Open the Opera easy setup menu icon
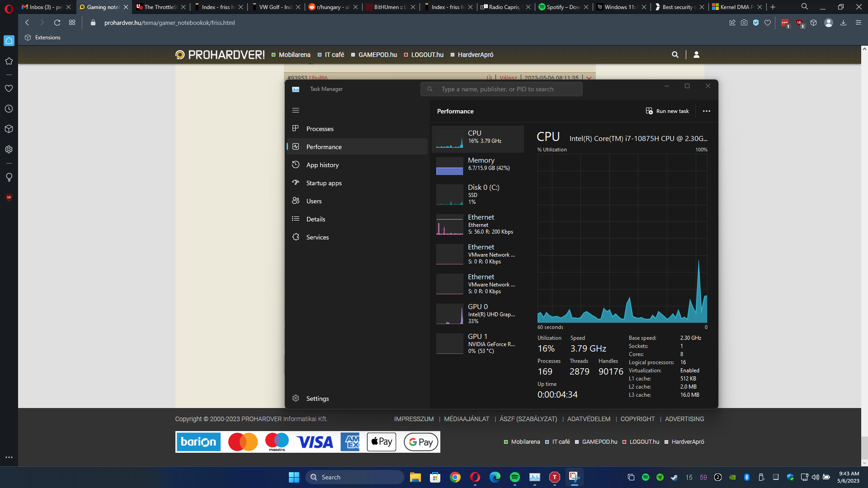Screen dimensions: 868x488 pyautogui.click(x=858, y=23)
